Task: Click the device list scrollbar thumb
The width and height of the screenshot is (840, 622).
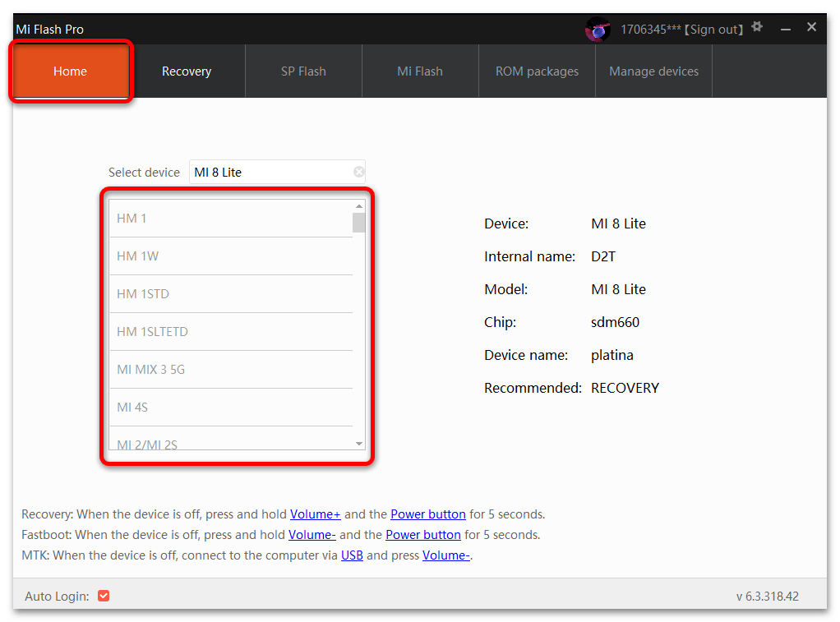Action: 359,223
